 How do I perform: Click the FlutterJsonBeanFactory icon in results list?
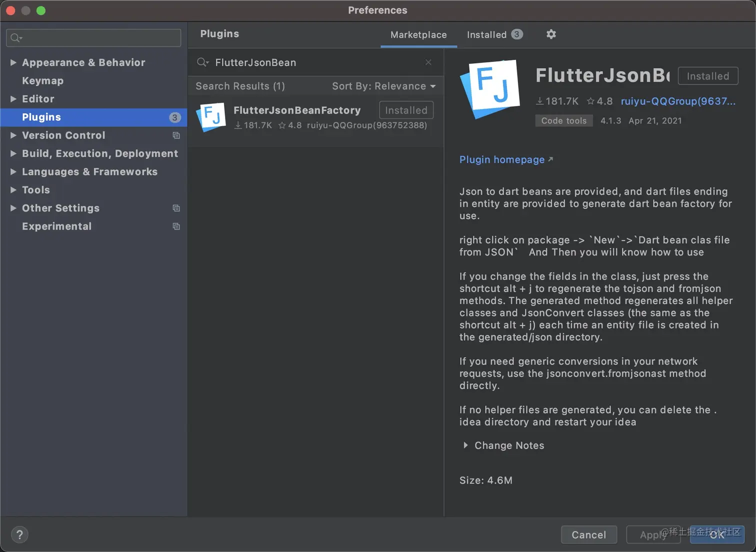coord(211,117)
